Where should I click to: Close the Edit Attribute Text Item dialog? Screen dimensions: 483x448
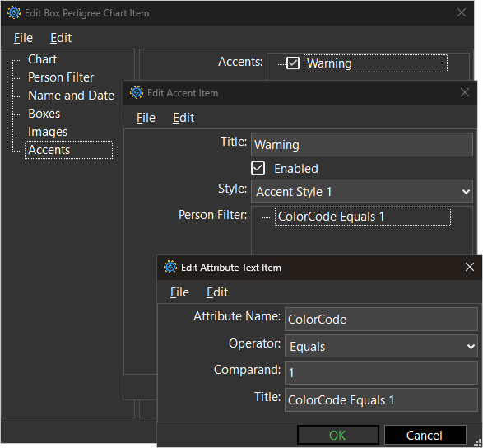(470, 267)
